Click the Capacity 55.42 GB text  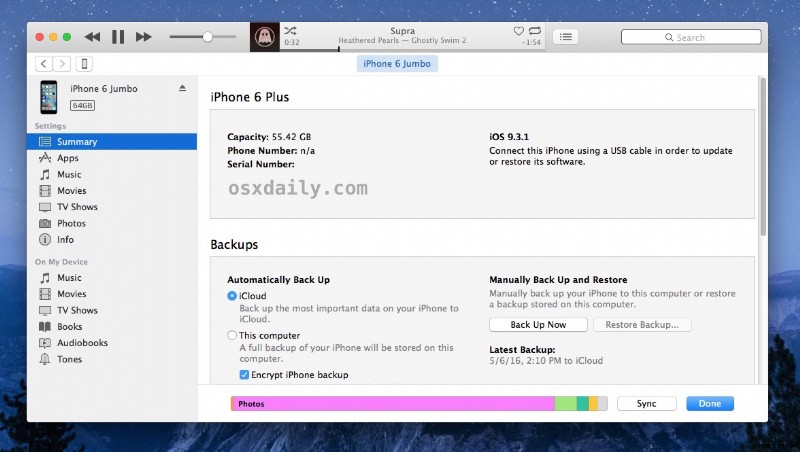(x=269, y=137)
